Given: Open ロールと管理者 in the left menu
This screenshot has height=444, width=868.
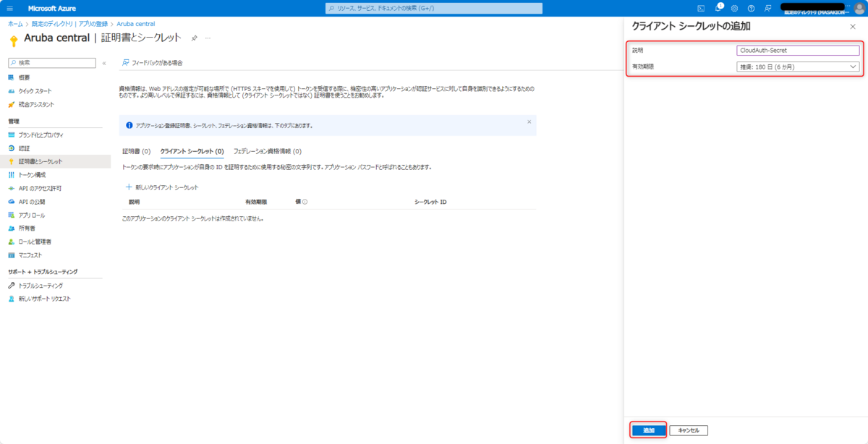Looking at the screenshot, I should [x=34, y=242].
